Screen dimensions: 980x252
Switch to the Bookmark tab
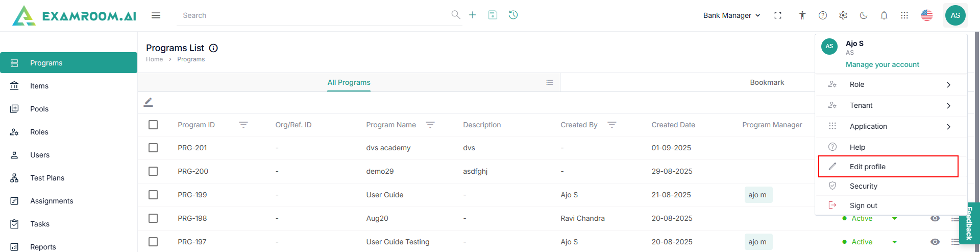767,82
